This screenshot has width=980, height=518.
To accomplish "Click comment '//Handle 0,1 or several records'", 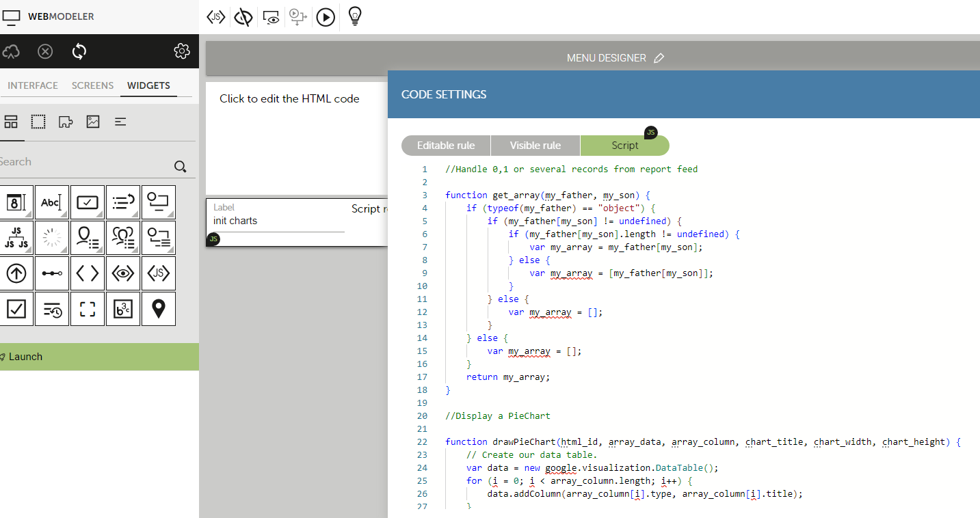I will (x=572, y=169).
